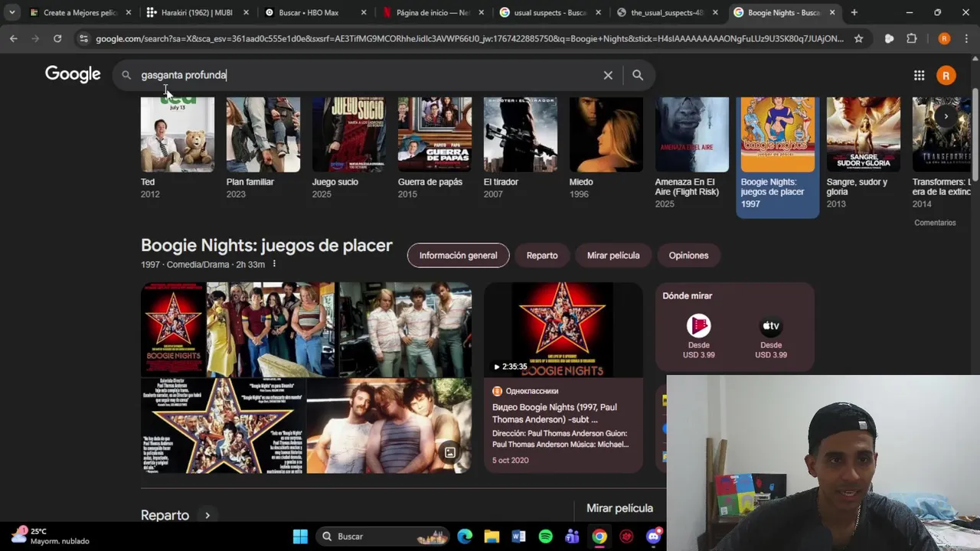This screenshot has width=980, height=551.
Task: Open the tab search dropdown arrow
Action: pos(11,12)
